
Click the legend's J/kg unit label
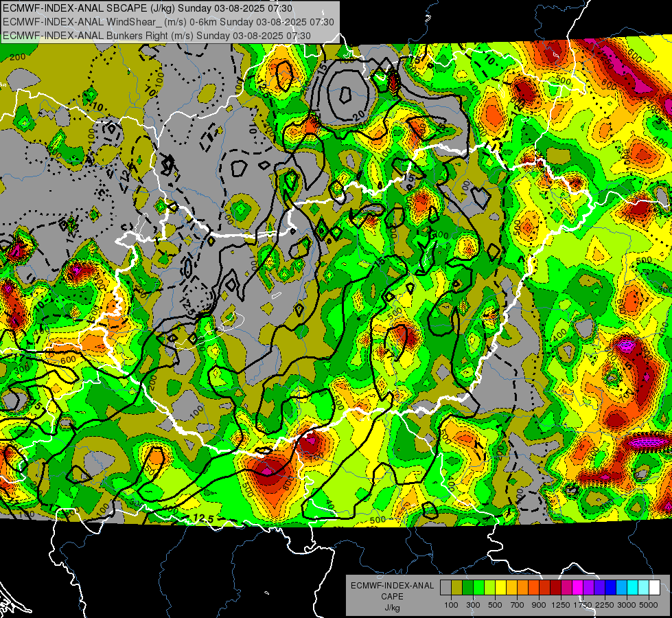392,608
